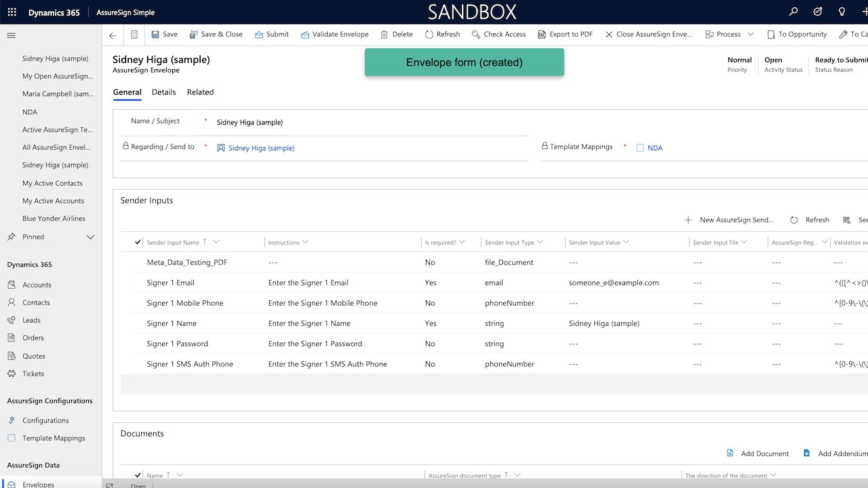Open the NDA template mapping link
This screenshot has height=488, width=868.
pos(655,148)
